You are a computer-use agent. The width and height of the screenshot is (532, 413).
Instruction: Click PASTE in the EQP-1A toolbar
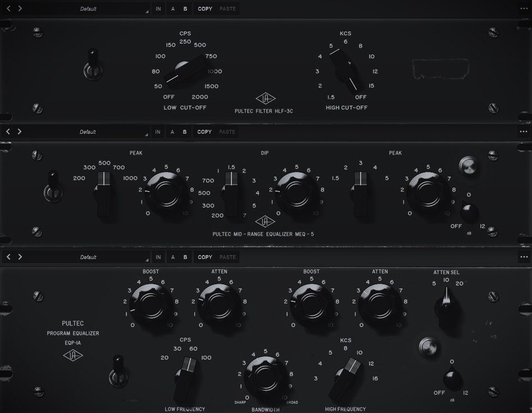[x=228, y=257]
